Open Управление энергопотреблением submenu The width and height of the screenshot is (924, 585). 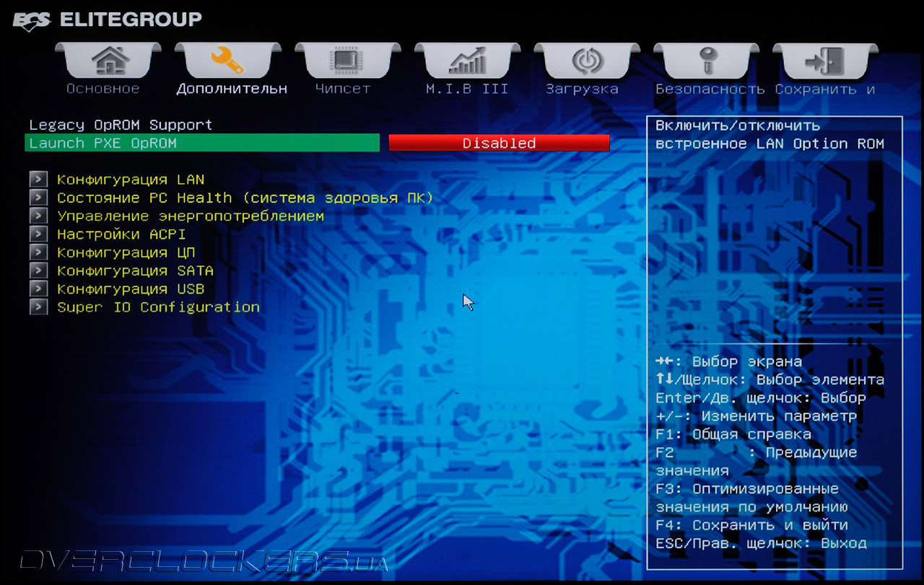pos(191,216)
